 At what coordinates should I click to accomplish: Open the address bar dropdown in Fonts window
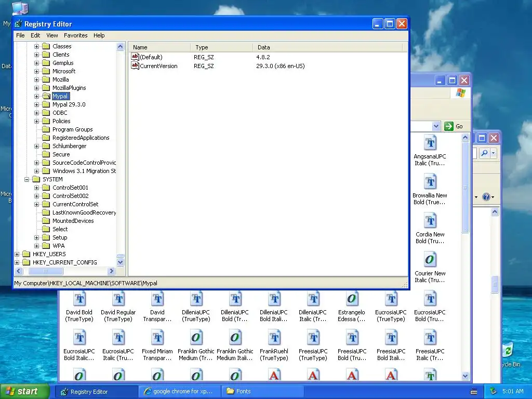(x=436, y=126)
